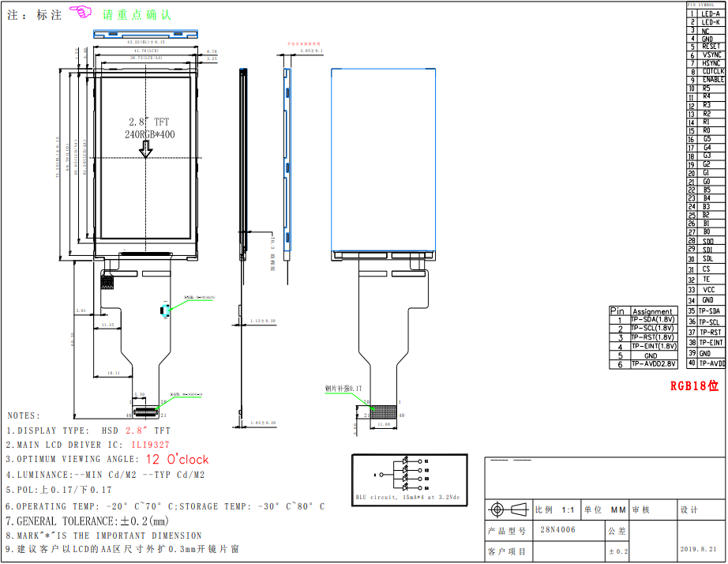The image size is (728, 564).
Task: Click note 5 POL thickness line
Action: coord(58,490)
